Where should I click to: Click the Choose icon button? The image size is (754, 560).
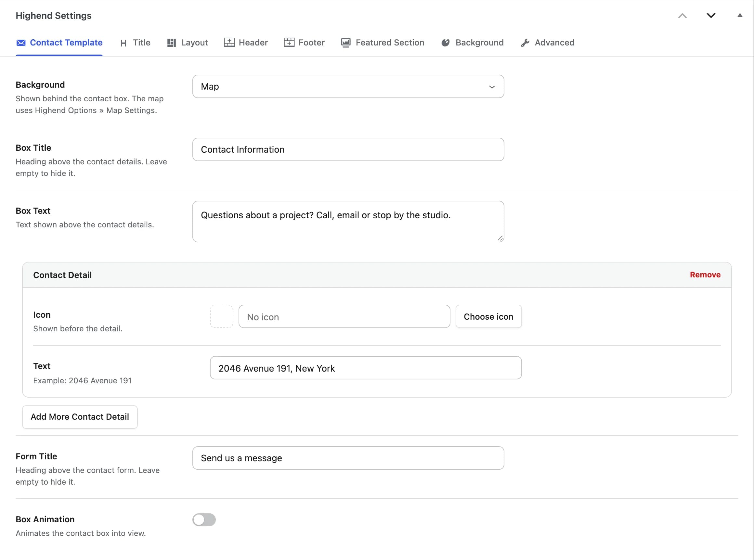click(488, 317)
